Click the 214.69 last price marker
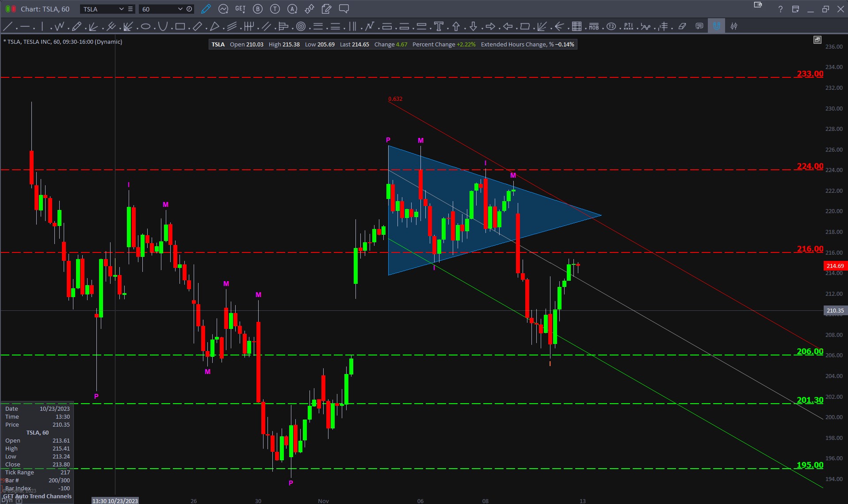This screenshot has height=504, width=848. pos(835,266)
